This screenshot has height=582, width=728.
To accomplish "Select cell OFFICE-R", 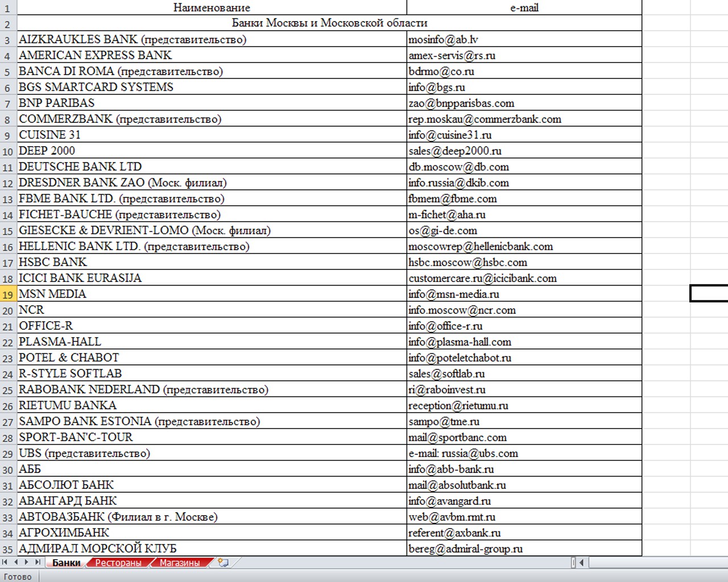I will (x=212, y=326).
